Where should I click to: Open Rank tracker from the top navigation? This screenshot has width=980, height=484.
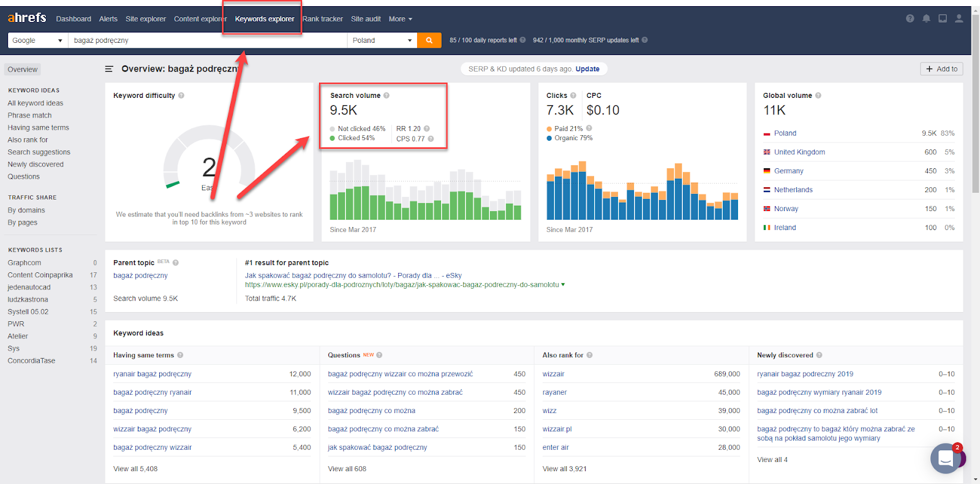(x=323, y=19)
